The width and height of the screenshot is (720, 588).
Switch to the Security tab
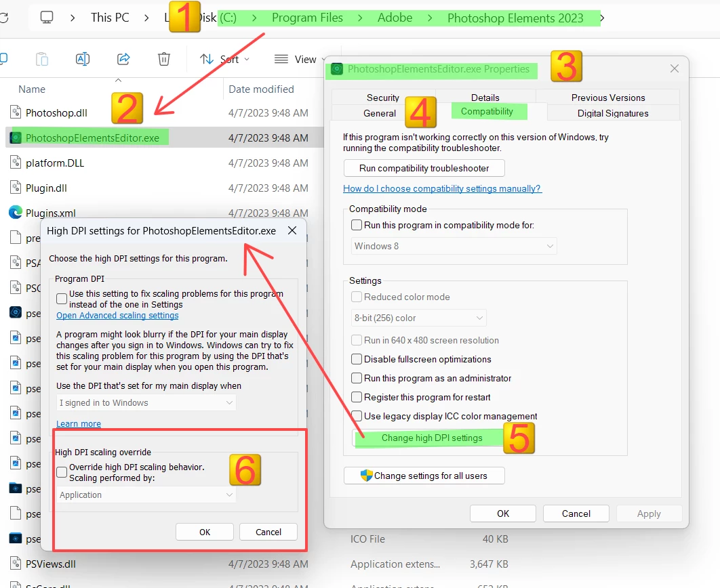tap(383, 98)
